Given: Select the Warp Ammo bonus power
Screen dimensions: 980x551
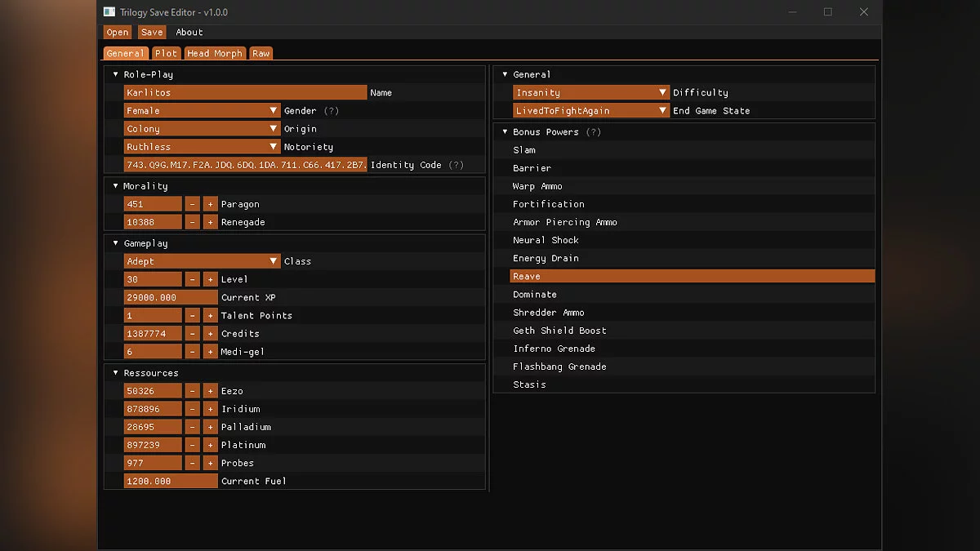Looking at the screenshot, I should point(537,186).
